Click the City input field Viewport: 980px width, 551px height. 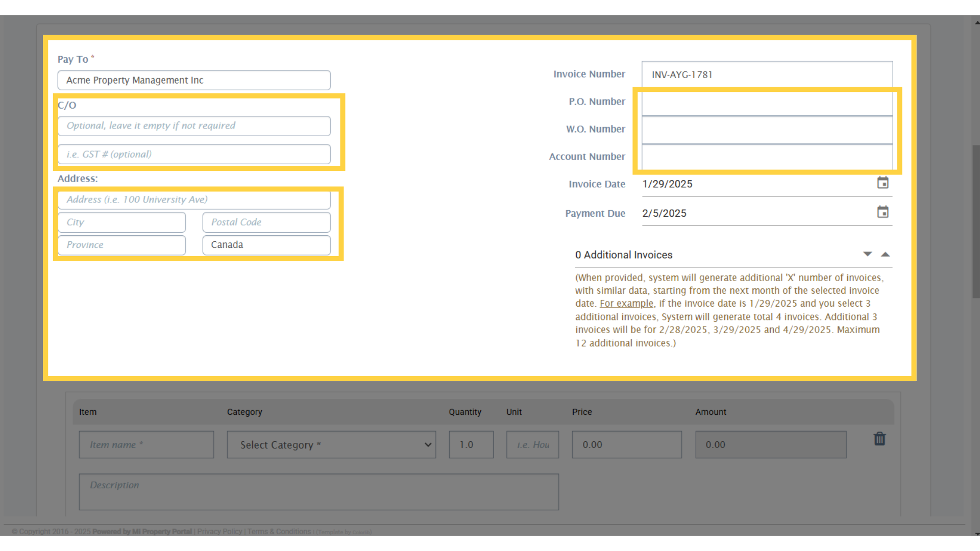tap(121, 222)
